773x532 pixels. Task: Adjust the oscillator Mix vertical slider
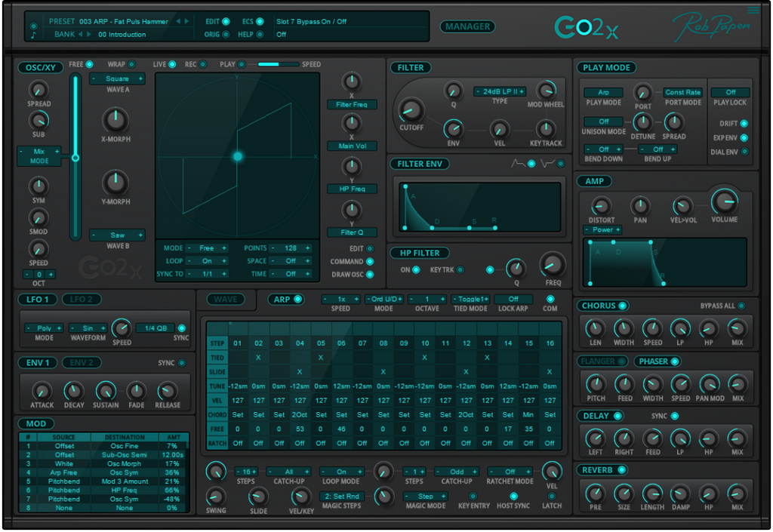[x=75, y=158]
